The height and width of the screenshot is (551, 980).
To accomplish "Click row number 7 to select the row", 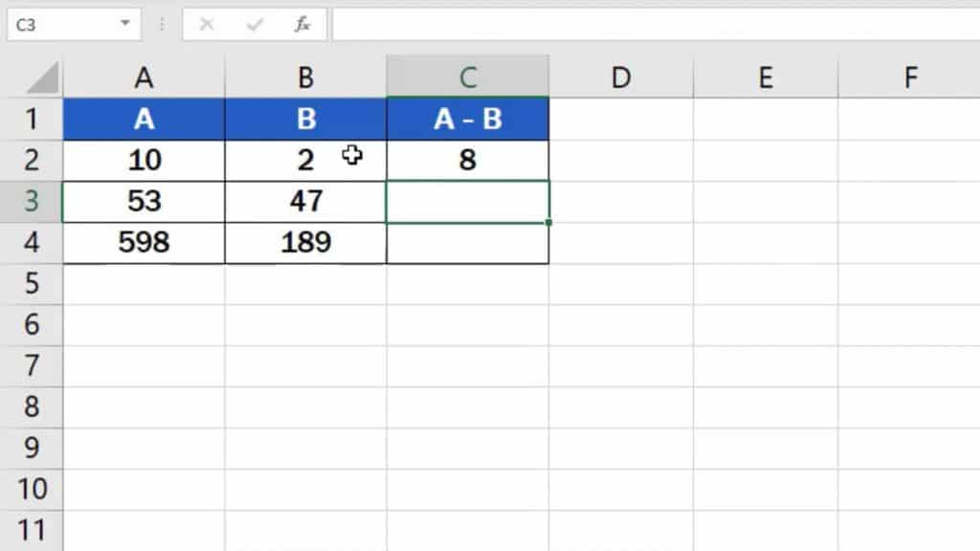I will 32,365.
